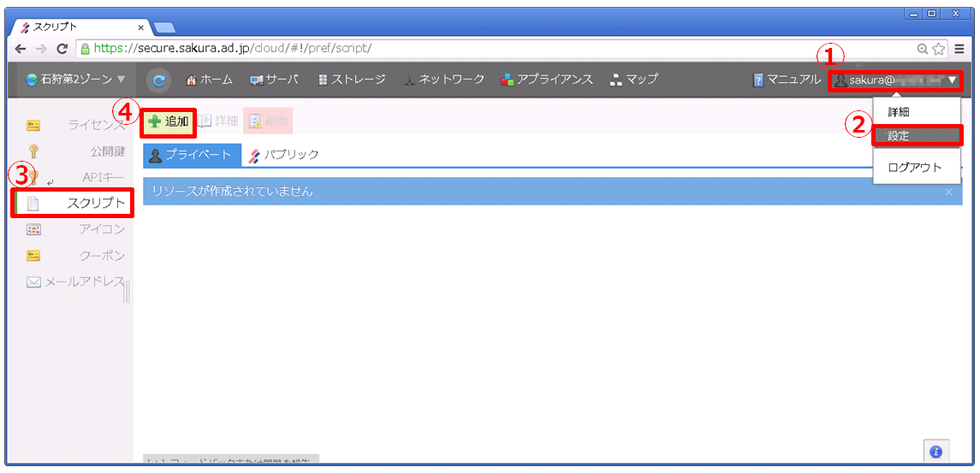Select 詳細 from the account menu

899,112
